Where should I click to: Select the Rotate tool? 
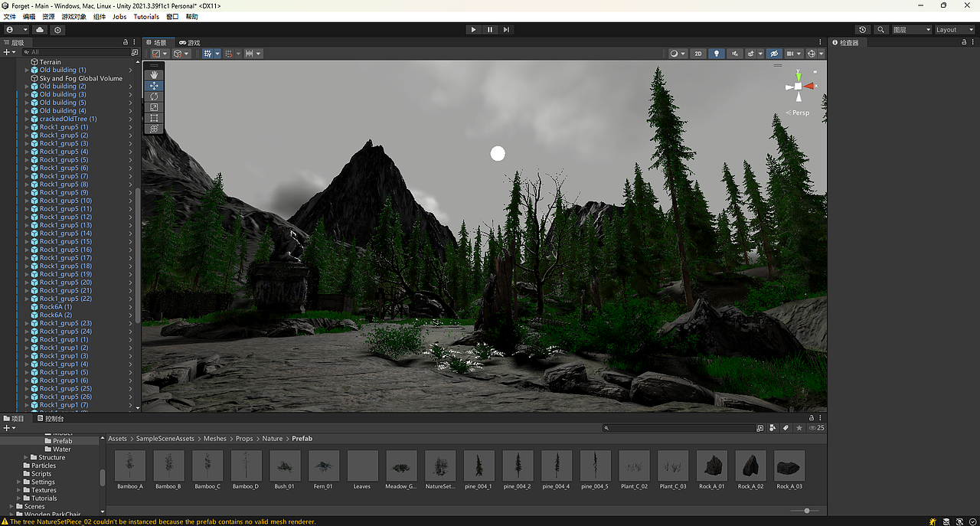(x=154, y=96)
